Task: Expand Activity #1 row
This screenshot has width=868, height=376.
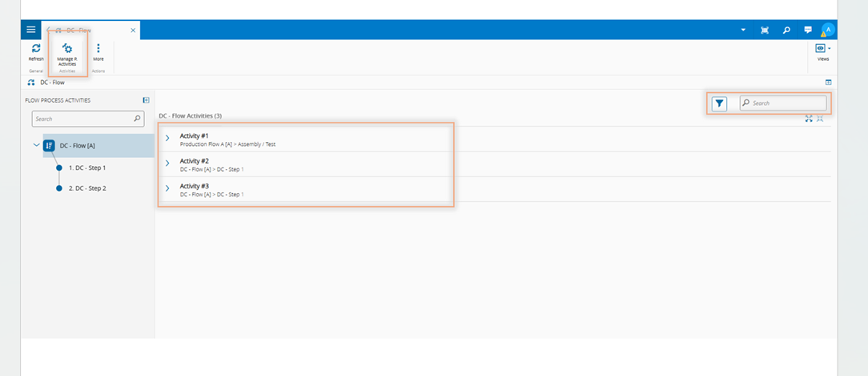Action: tap(167, 139)
